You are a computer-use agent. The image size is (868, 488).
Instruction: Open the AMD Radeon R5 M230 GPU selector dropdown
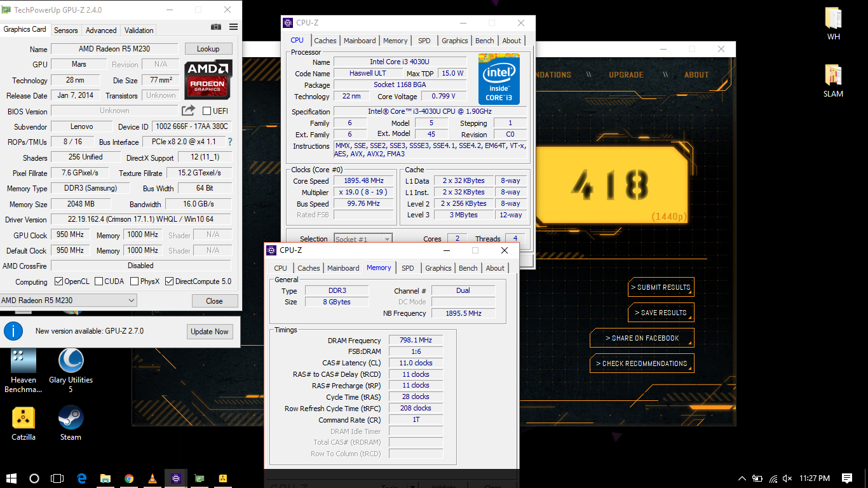coord(68,301)
